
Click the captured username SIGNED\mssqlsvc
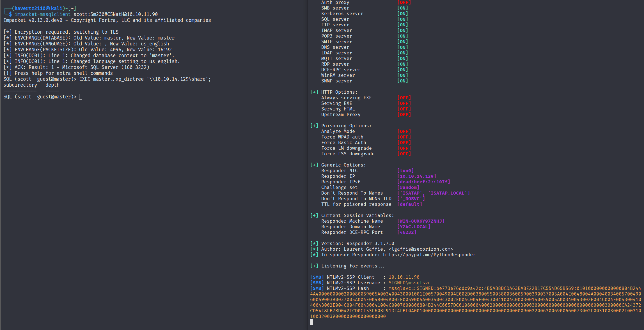[x=409, y=283]
